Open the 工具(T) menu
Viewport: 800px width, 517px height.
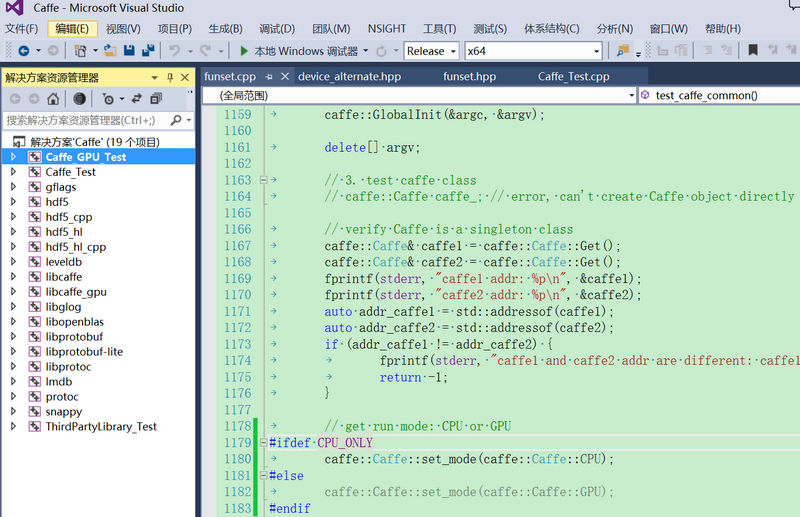[x=439, y=29]
